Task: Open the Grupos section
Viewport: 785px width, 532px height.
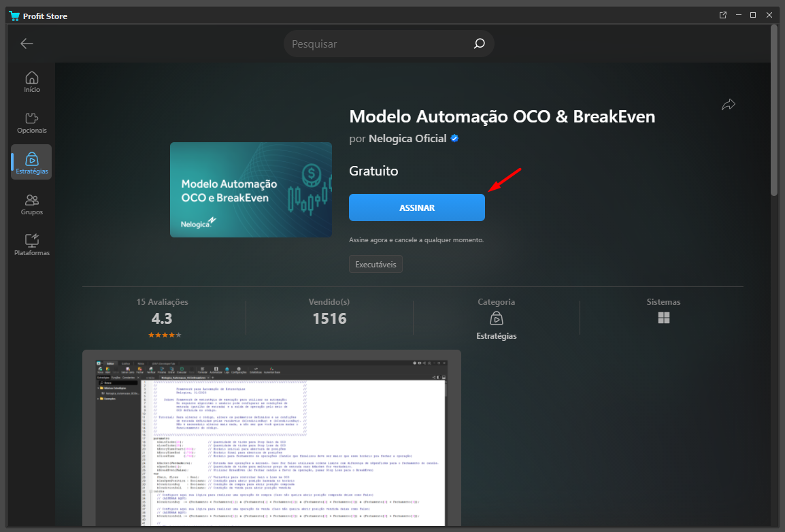Action: [31, 205]
